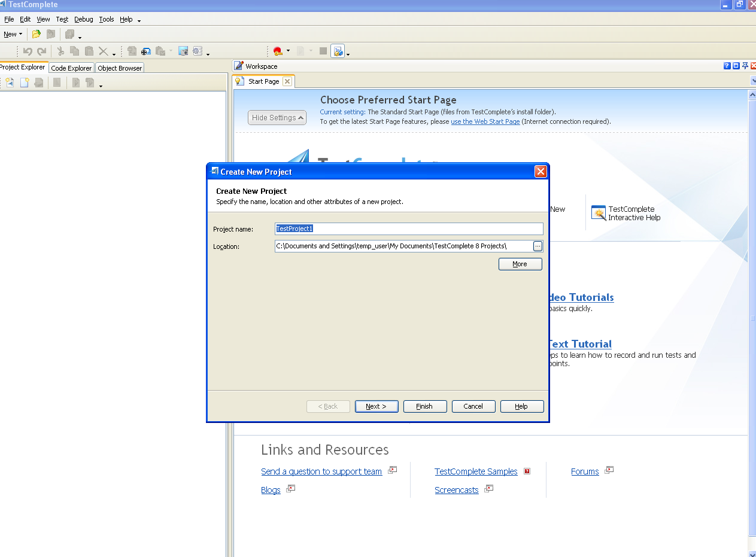Follow the 'use the Web Start Page' link
The height and width of the screenshot is (557, 756).
click(485, 121)
